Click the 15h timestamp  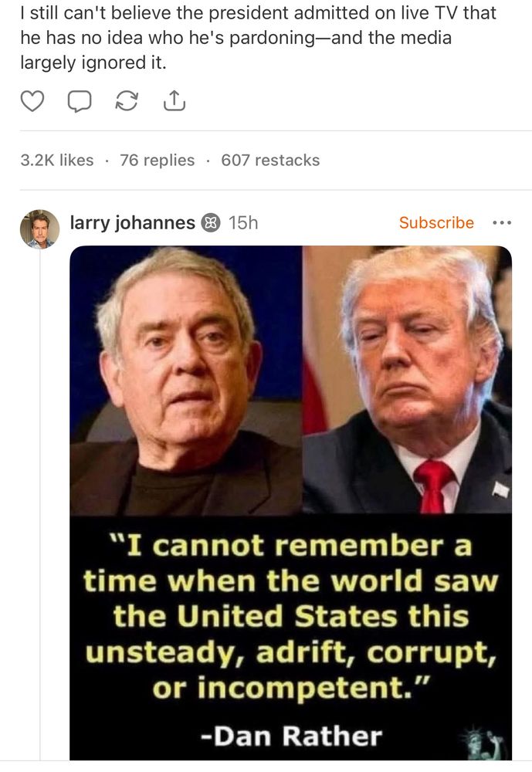(243, 223)
